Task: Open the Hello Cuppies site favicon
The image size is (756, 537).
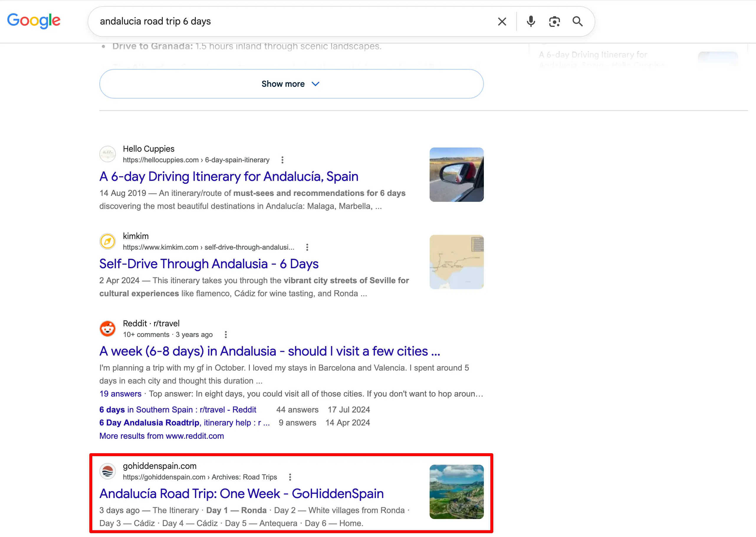Action: pyautogui.click(x=108, y=154)
